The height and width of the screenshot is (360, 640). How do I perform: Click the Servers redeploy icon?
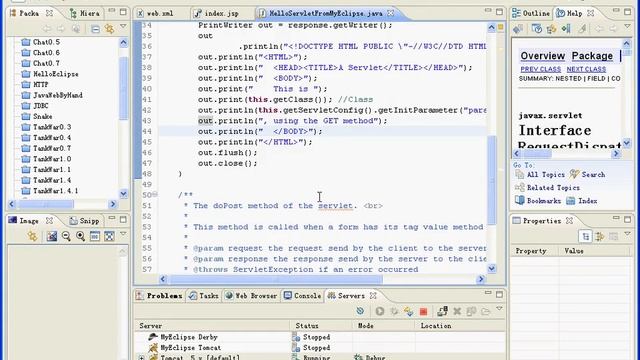[409, 311]
